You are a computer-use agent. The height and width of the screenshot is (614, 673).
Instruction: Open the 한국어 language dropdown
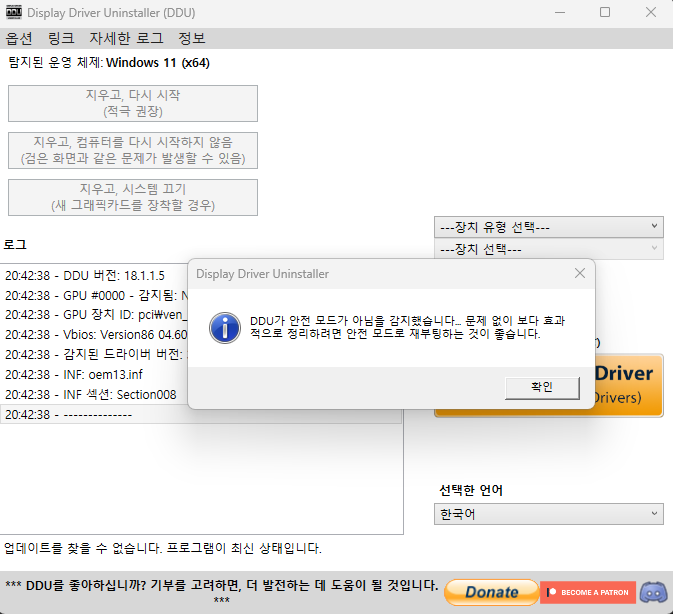[x=549, y=514]
